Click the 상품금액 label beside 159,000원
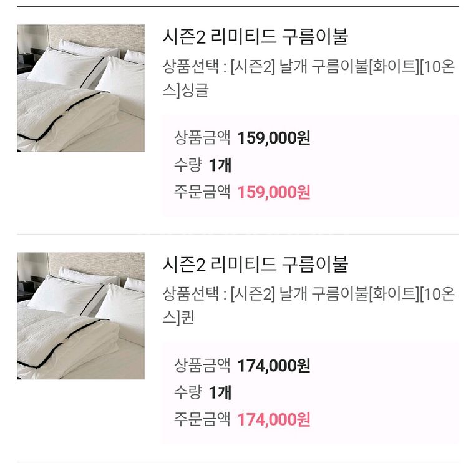This screenshot has width=476, height=468. pos(202,137)
